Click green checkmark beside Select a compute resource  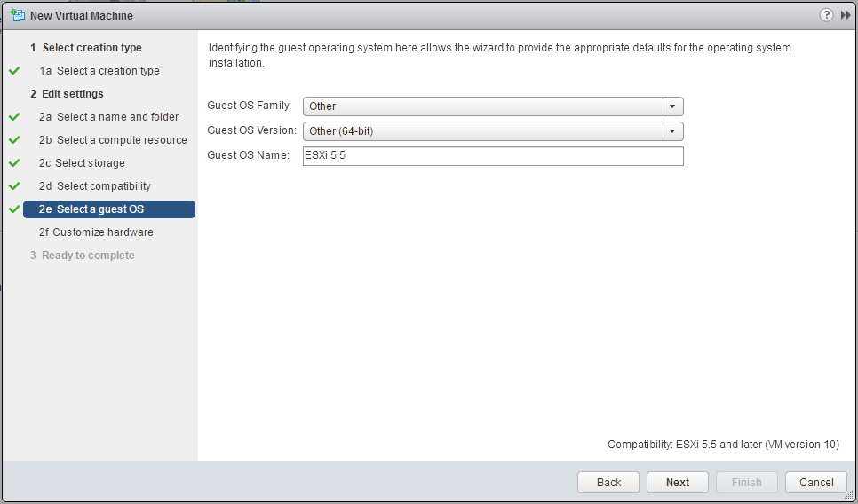pyautogui.click(x=14, y=140)
